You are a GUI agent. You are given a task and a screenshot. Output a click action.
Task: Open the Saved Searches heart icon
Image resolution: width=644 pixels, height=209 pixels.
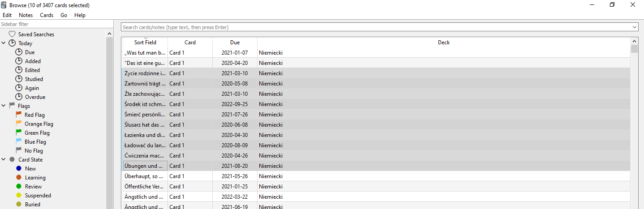click(12, 34)
